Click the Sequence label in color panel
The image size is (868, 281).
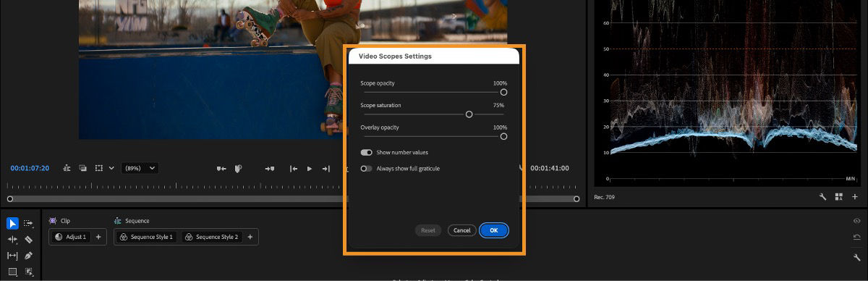point(137,221)
